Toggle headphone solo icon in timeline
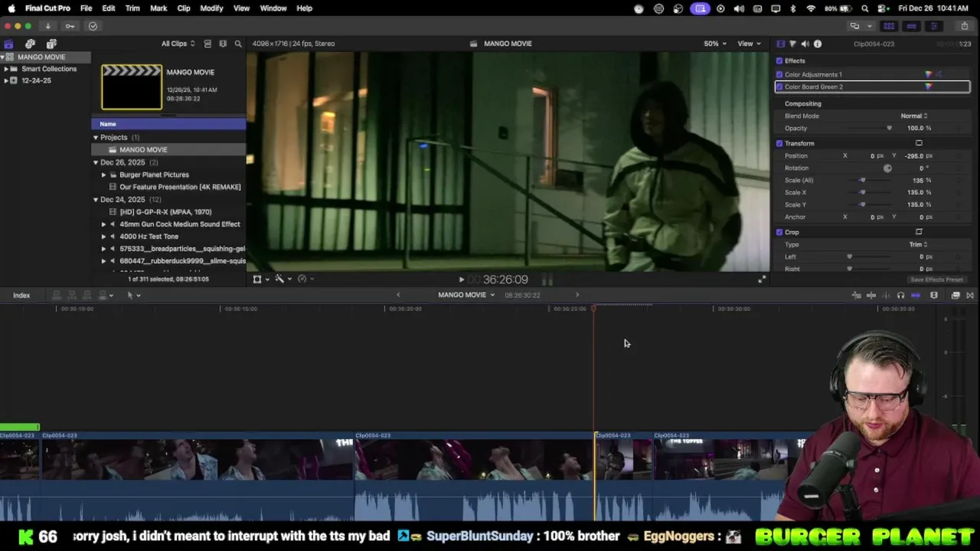980x551 pixels. pos(900,295)
